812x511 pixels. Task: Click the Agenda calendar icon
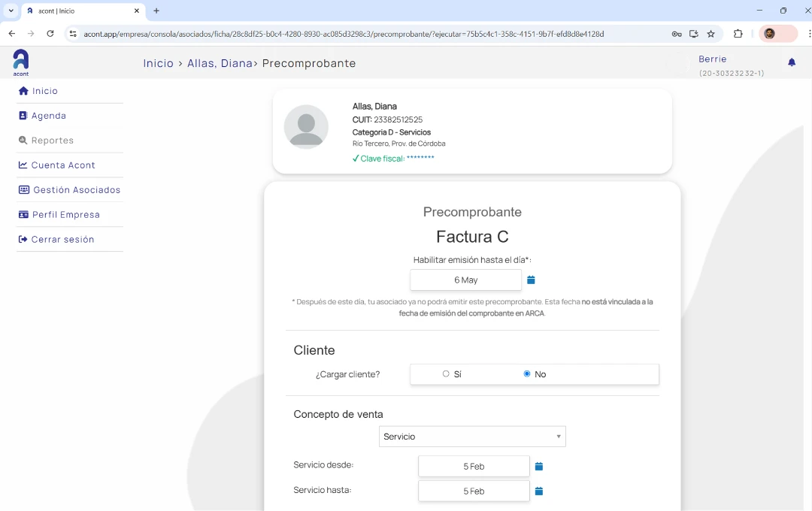pyautogui.click(x=22, y=115)
